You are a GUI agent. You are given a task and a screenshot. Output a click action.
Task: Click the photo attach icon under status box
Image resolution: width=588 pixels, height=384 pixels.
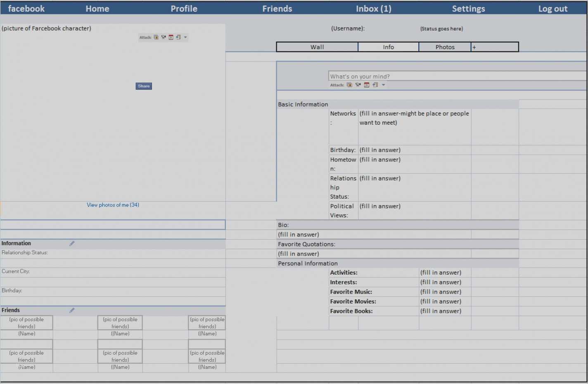349,85
